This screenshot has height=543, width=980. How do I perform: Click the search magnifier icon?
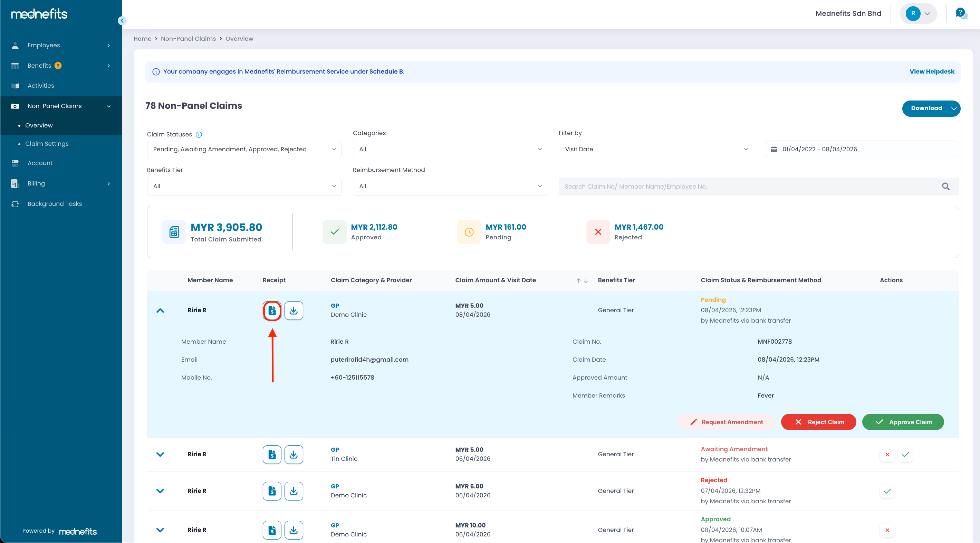946,187
